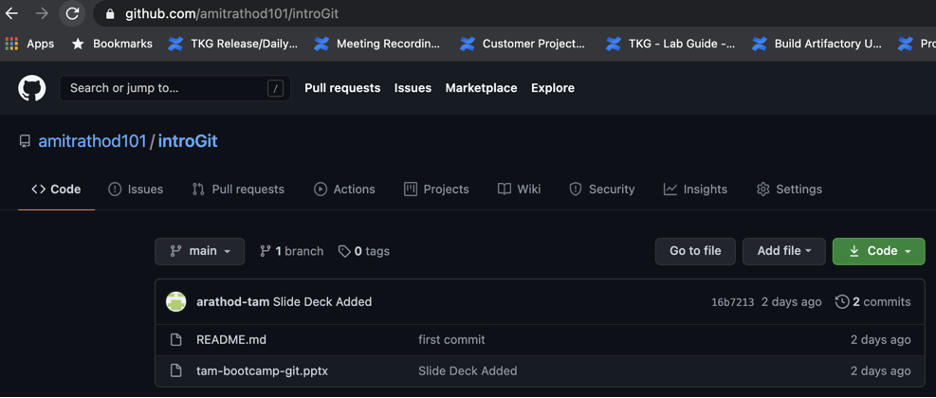
Task: Click the arathod-tam avatar image
Action: (176, 302)
